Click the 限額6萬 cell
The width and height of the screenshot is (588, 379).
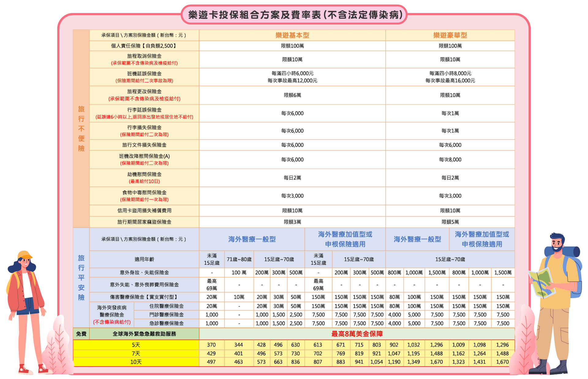292,95
